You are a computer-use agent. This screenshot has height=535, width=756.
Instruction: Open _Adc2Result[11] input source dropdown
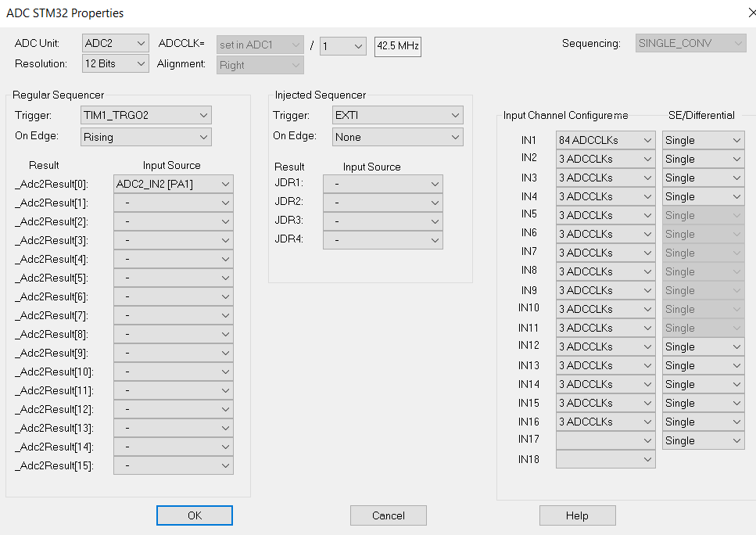coord(174,391)
